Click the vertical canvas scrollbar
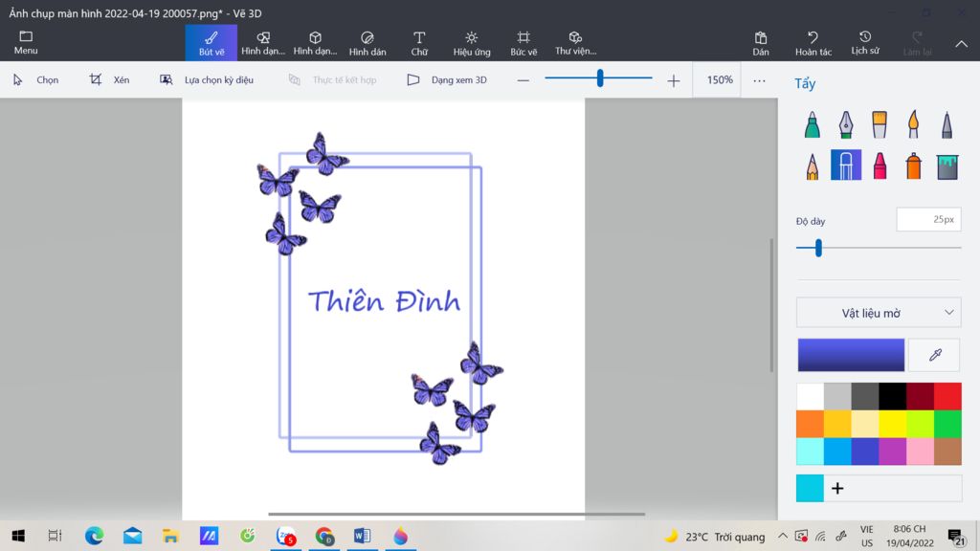 pyautogui.click(x=772, y=305)
